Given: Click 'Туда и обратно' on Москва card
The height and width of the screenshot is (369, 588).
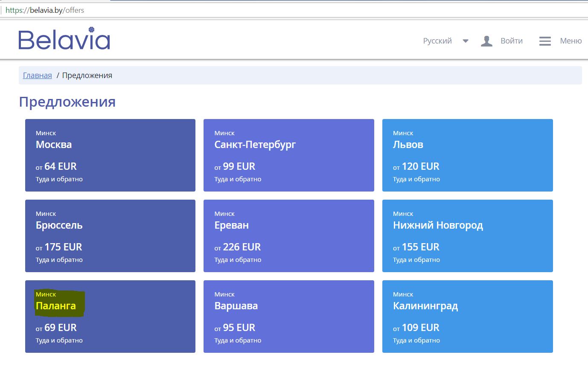Looking at the screenshot, I should tap(59, 179).
